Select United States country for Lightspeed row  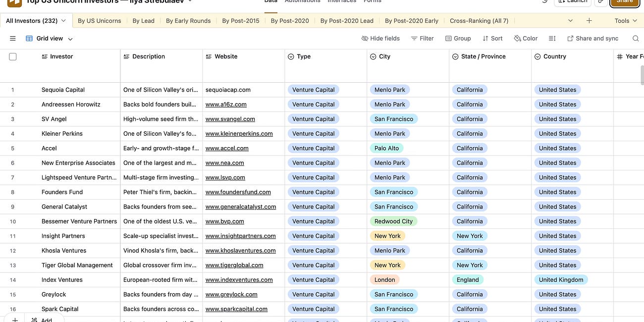click(558, 177)
